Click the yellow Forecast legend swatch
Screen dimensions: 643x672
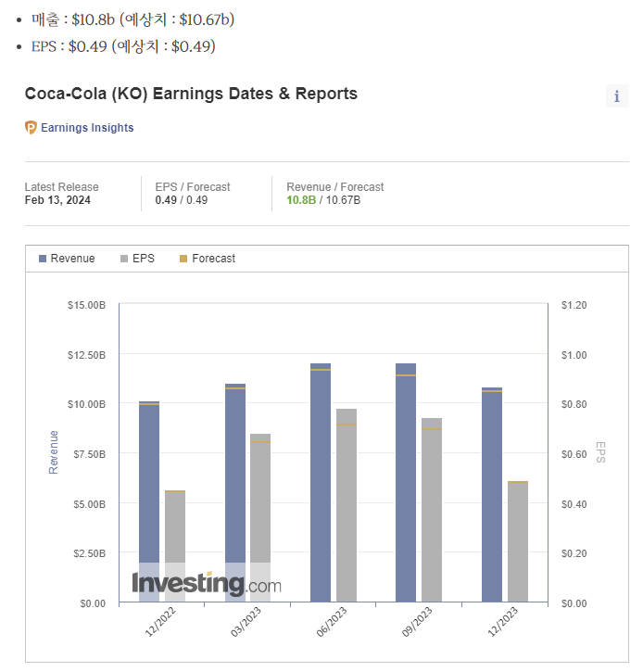pos(183,259)
